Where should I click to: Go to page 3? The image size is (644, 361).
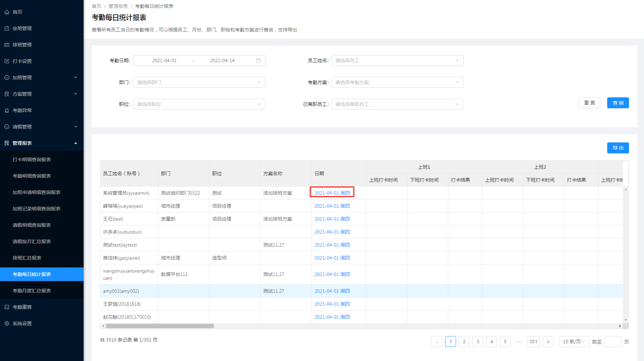(x=478, y=342)
